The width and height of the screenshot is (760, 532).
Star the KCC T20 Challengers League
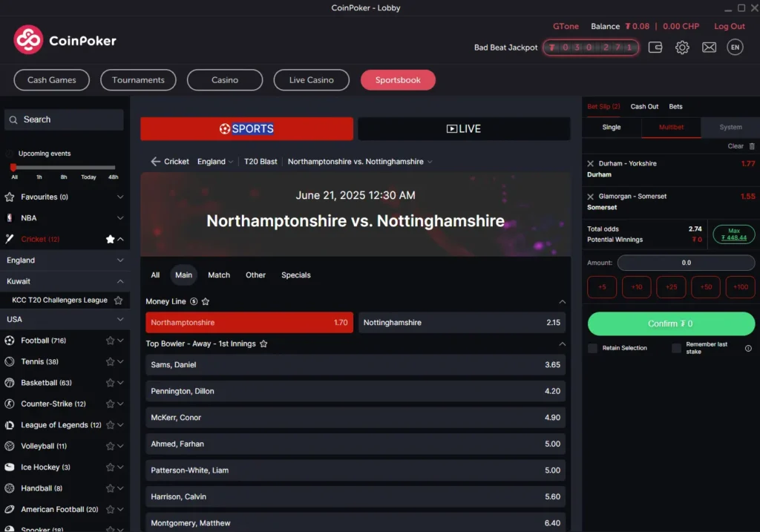tap(118, 300)
